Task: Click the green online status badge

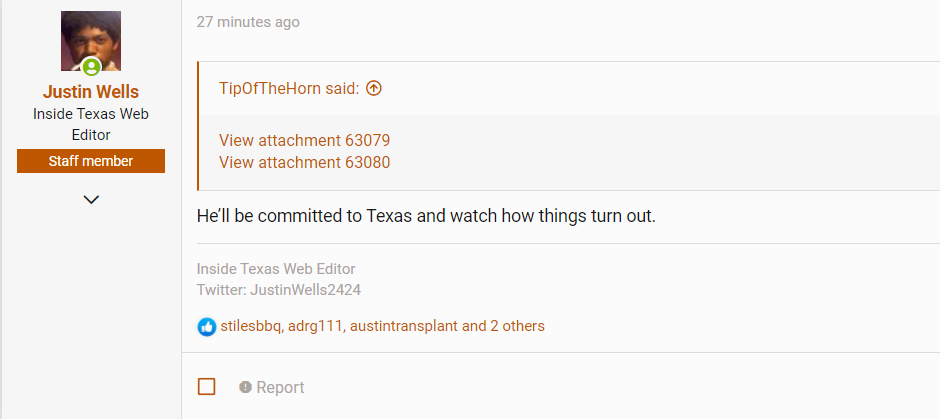Action: (x=91, y=67)
